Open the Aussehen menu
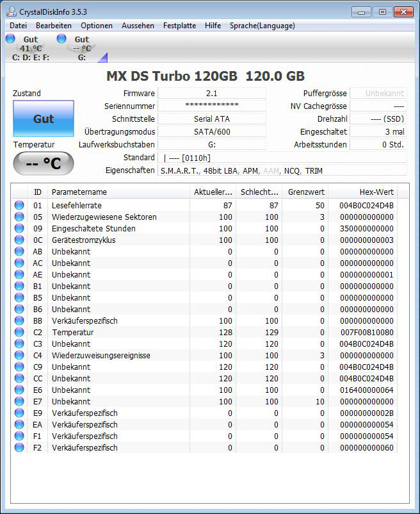This screenshot has width=420, height=514. tap(138, 26)
